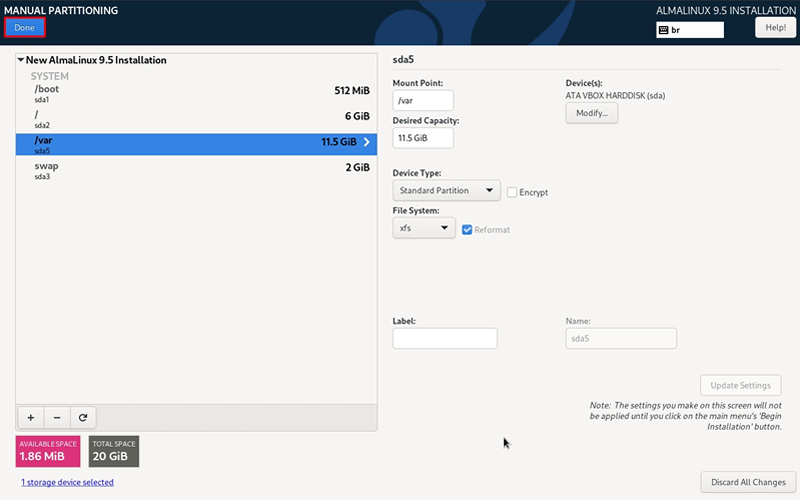Screen dimensions: 800x500
Task: Open the Help! button
Action: (775, 28)
